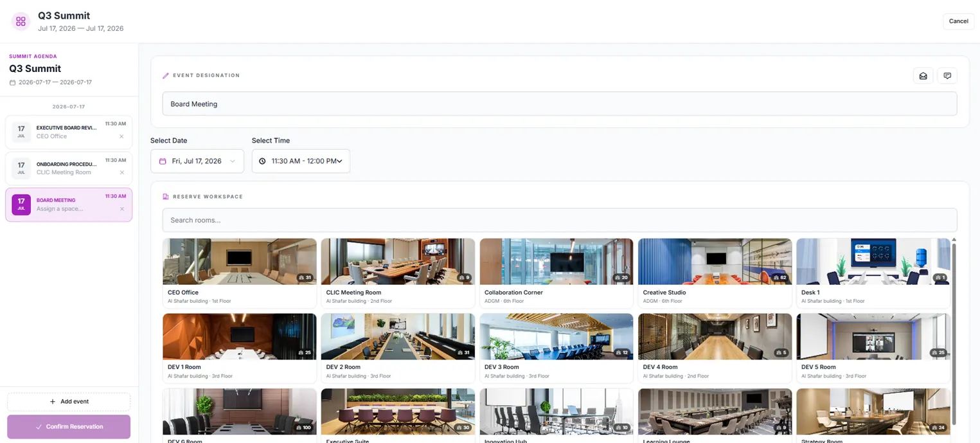The height and width of the screenshot is (443, 980).
Task: Remove the Onboarding Procedure event
Action: pos(121,172)
